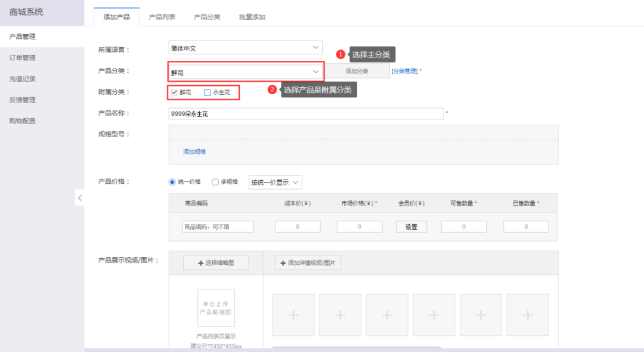644x352 pixels.
Task: Click the third empty detail image plus slot
Action: pos(387,315)
